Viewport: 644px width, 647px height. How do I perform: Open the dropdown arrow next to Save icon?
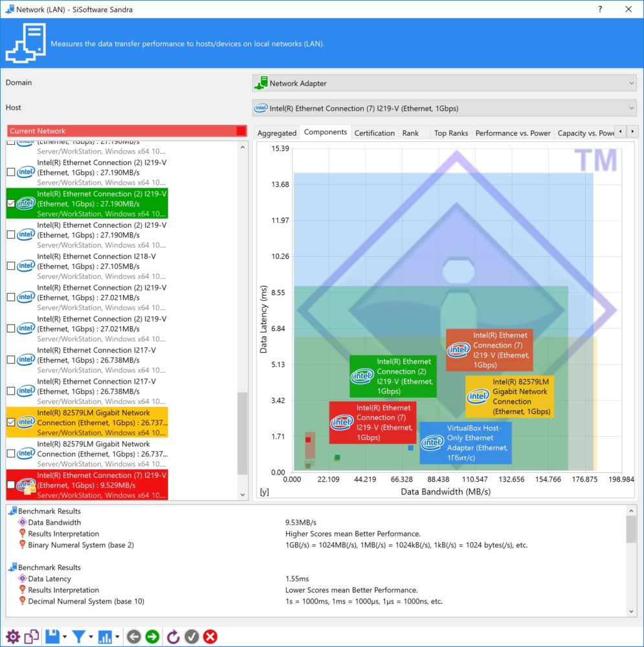click(x=65, y=637)
